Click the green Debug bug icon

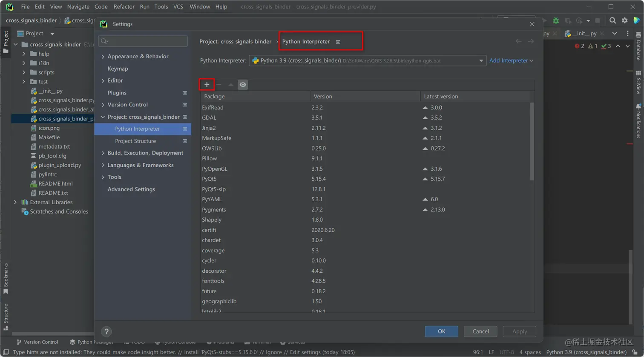556,20
